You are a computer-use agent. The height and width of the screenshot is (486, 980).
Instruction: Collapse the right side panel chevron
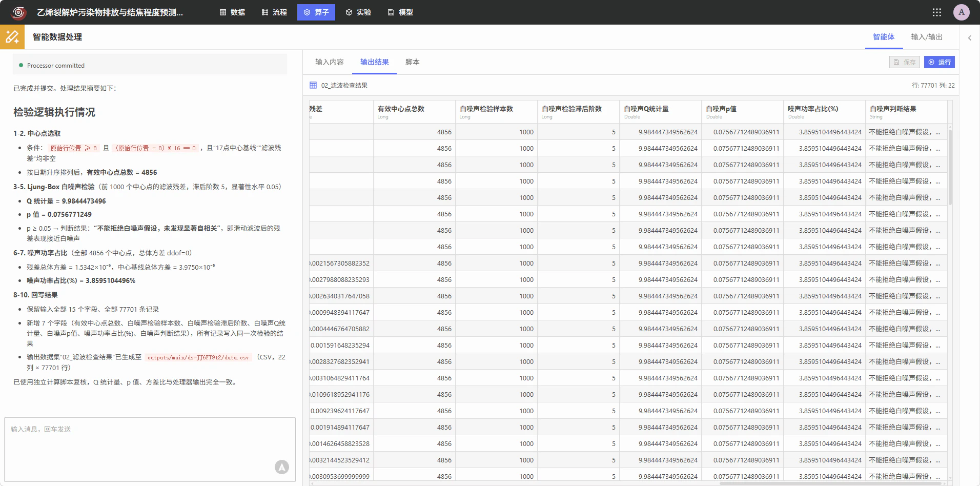pyautogui.click(x=970, y=38)
